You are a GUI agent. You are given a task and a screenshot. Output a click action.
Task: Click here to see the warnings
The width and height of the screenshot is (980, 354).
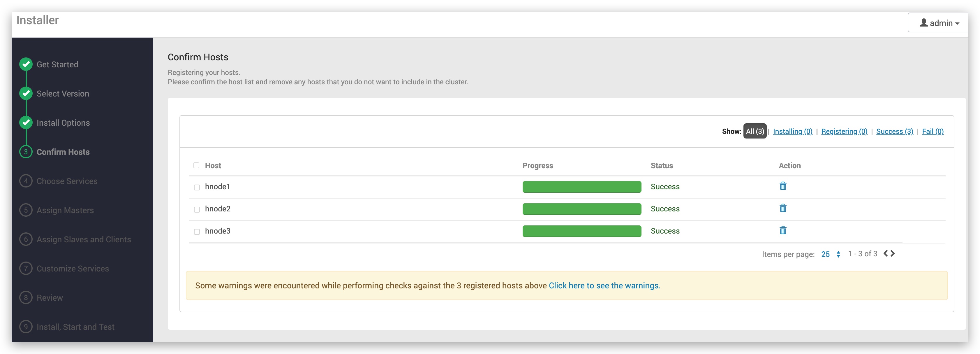604,285
